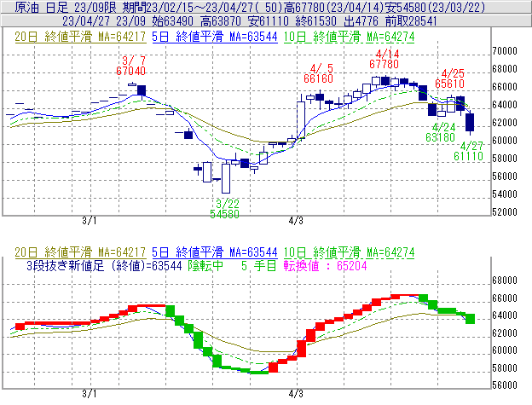This screenshot has width=532, height=405.
Task: Click the closing price 終61530
Action: [315, 21]
